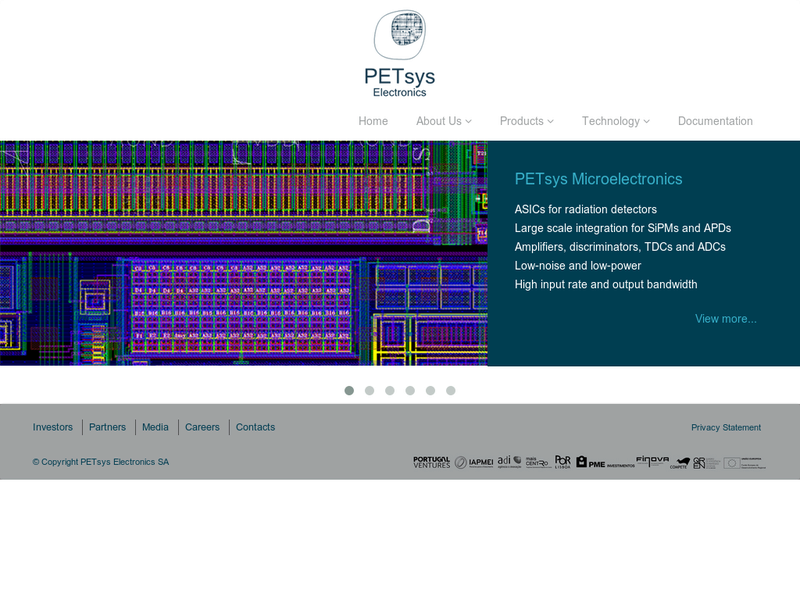Viewport: 800px width, 600px height.
Task: Click the PETsys Microelectronics heading
Action: click(598, 179)
